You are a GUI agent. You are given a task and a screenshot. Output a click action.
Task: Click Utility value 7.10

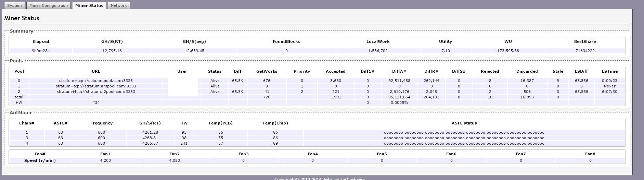click(446, 51)
